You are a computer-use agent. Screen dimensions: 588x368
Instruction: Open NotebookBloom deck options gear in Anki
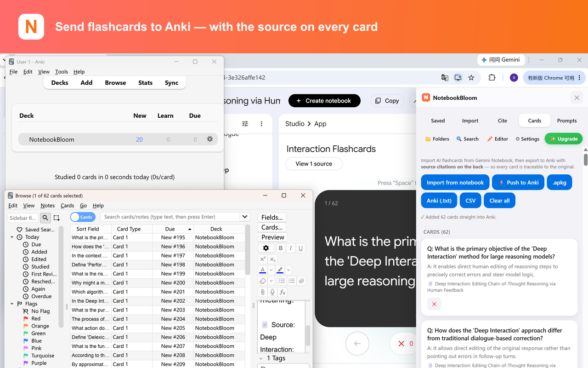click(x=210, y=139)
